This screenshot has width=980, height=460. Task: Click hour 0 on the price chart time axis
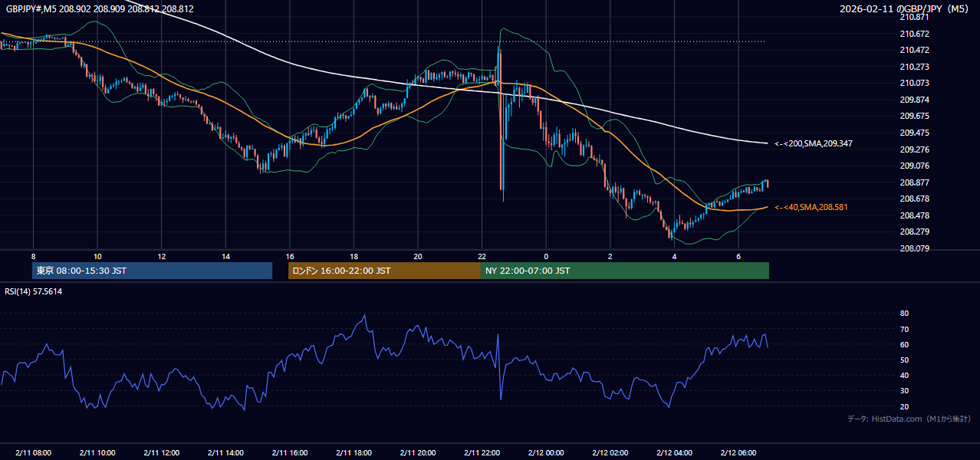point(546,256)
